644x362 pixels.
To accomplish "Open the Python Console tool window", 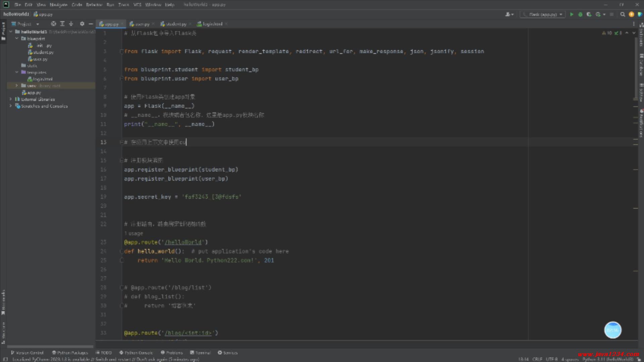I will [x=136, y=353].
